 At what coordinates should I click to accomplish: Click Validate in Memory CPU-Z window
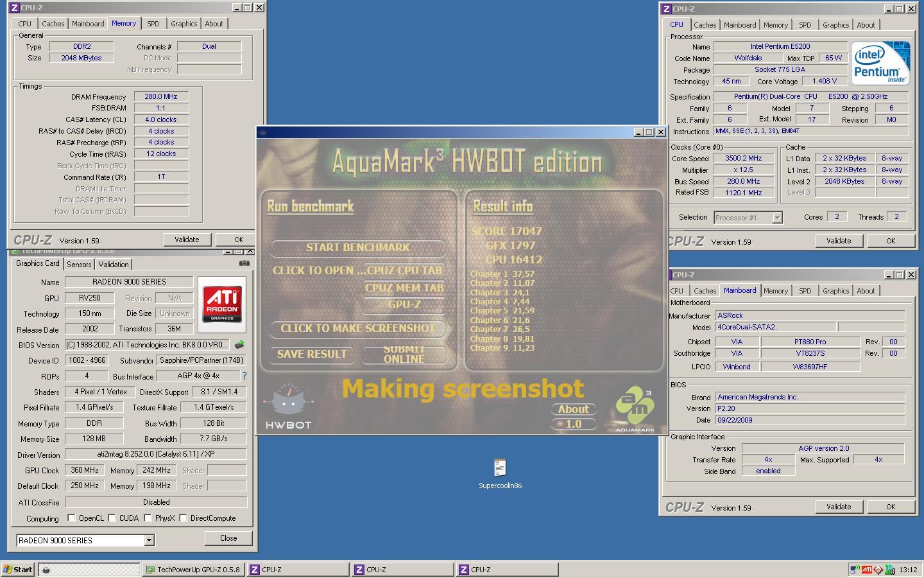click(x=187, y=240)
